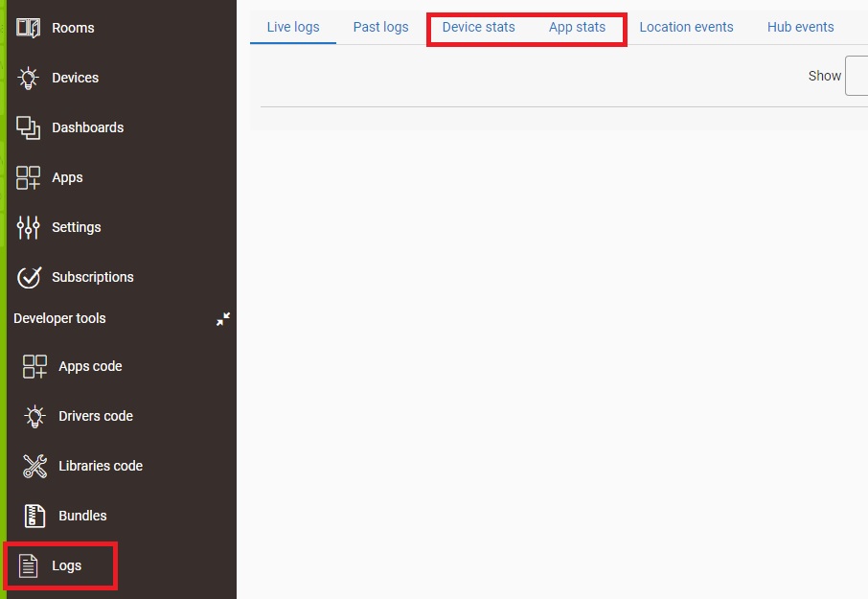Open the Show dropdown box

(856, 76)
